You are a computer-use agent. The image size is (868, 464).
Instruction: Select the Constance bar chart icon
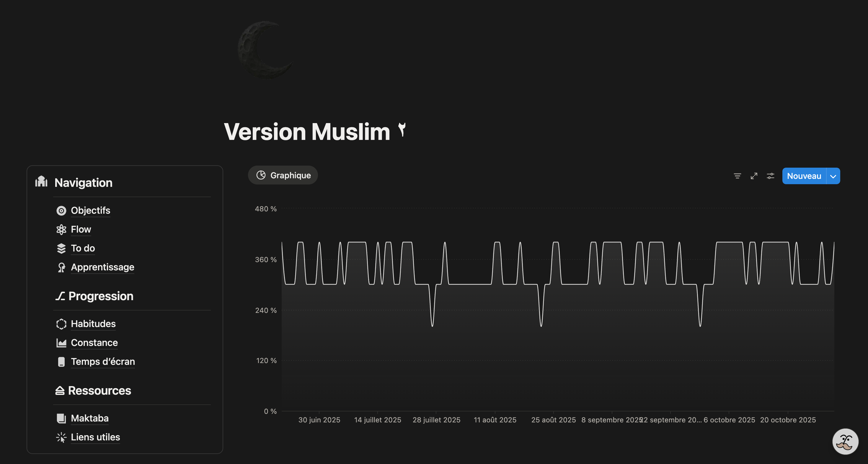click(x=61, y=342)
